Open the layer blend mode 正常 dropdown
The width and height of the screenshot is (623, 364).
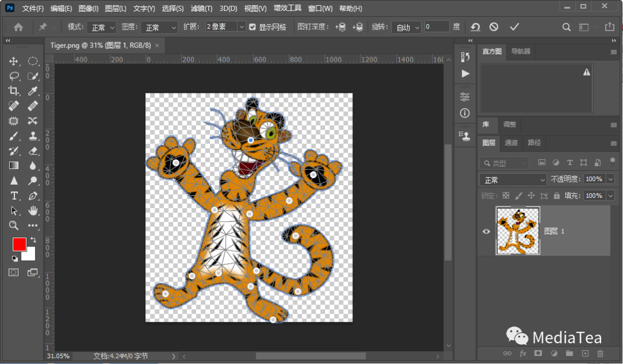click(x=513, y=179)
